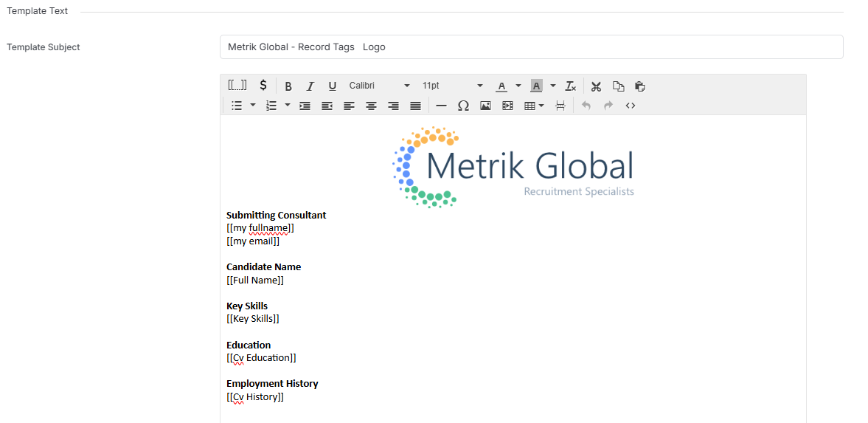
Task: Increase the paragraph indent
Action: [305, 106]
